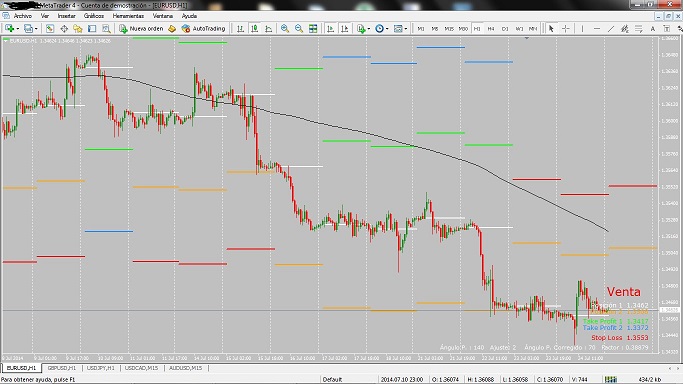Select the Crosshair cursor tool
The width and height of the screenshot is (683, 384).
coord(565,28)
